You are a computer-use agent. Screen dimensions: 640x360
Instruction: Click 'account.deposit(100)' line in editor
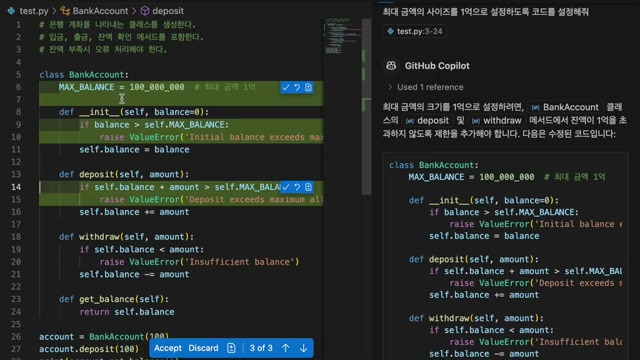[89, 349]
